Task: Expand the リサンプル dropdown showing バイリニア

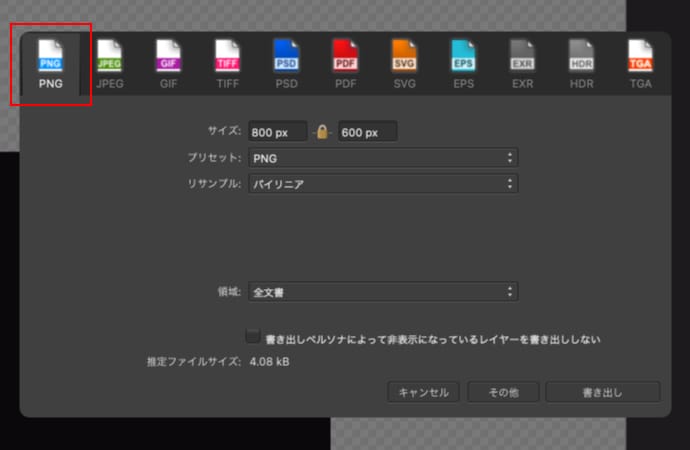Action: tap(382, 184)
